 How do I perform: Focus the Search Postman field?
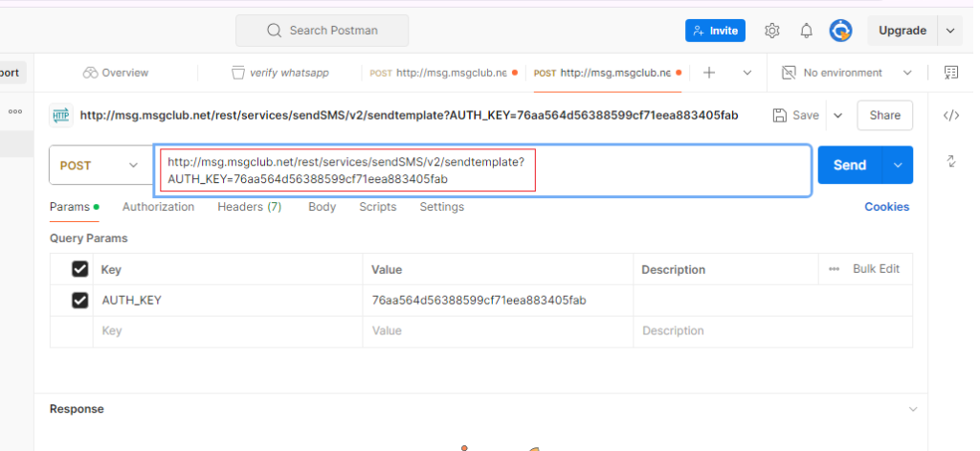coord(322,31)
